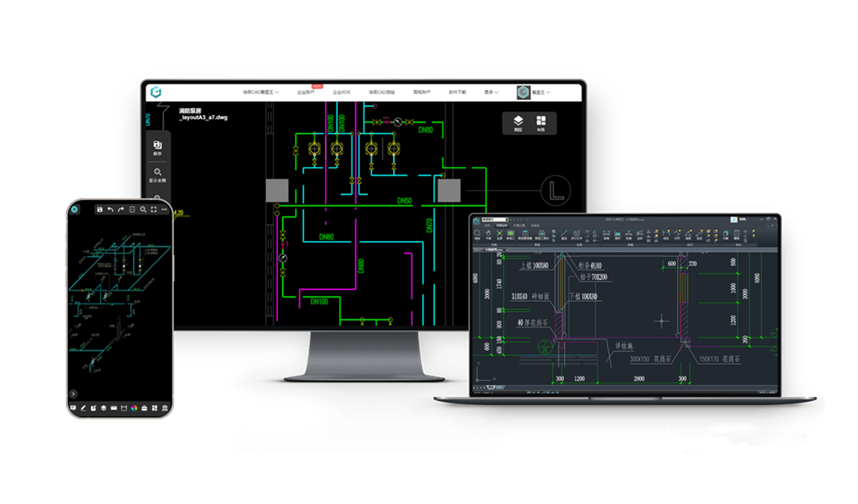Tap the redo arrow on the phone toolbar
This screenshot has width=858, height=504.
point(121,209)
